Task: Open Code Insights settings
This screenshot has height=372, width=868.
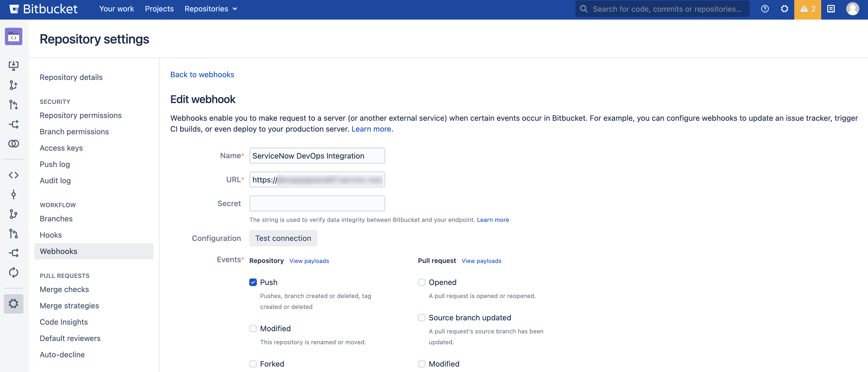Action: coord(64,322)
